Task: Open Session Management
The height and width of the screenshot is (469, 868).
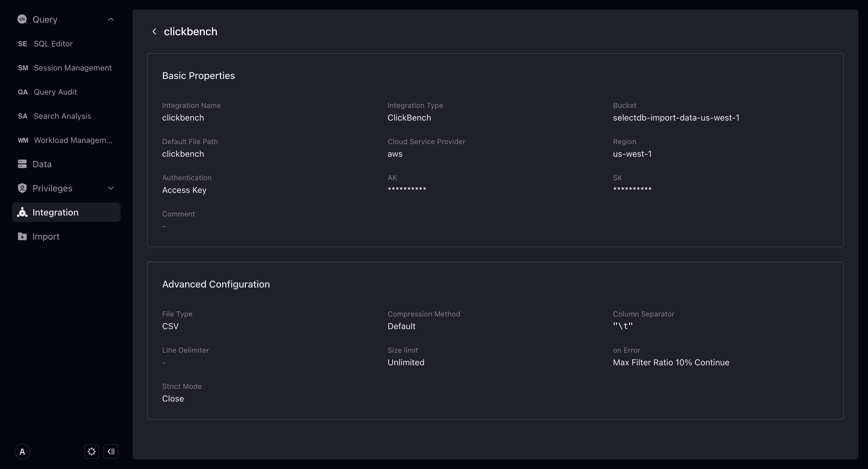Action: pyautogui.click(x=72, y=68)
